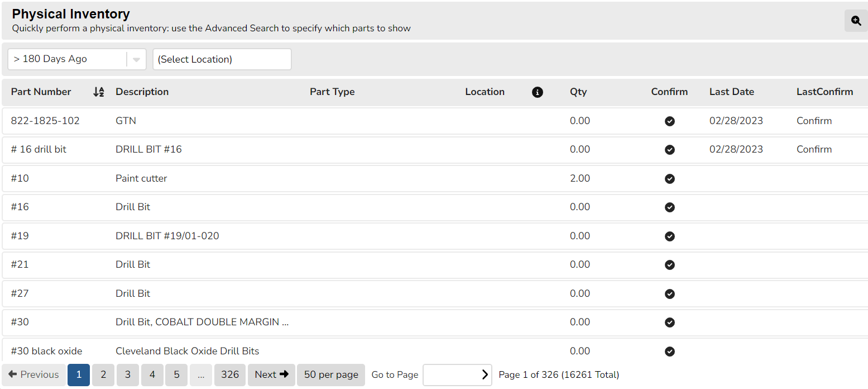This screenshot has width=868, height=389.
Task: Jump to last page 326
Action: click(230, 375)
